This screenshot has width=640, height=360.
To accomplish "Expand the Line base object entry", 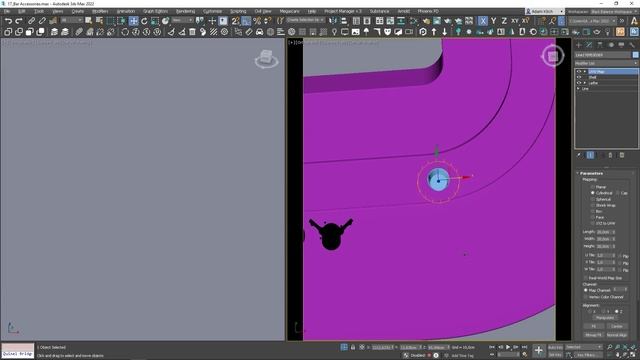I will (578, 89).
